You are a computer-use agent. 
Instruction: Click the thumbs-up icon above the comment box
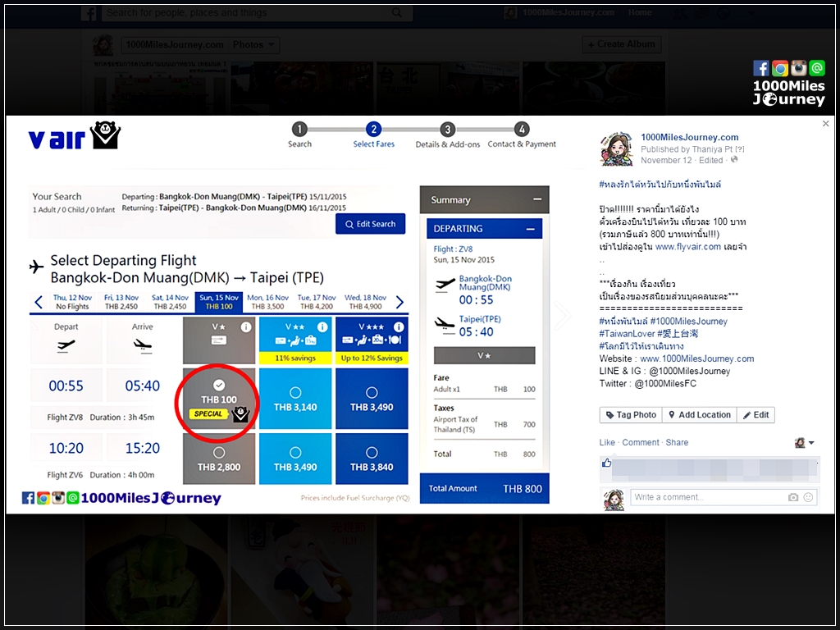[606, 463]
